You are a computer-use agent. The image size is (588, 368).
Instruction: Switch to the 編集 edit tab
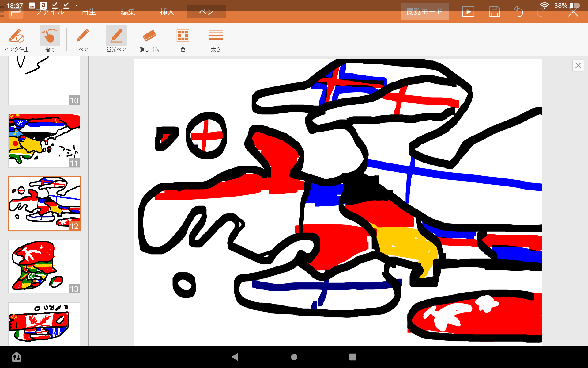128,12
